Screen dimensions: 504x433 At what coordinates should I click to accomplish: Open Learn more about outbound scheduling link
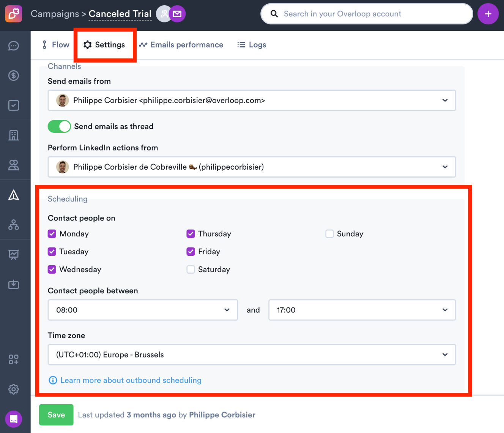tap(131, 380)
